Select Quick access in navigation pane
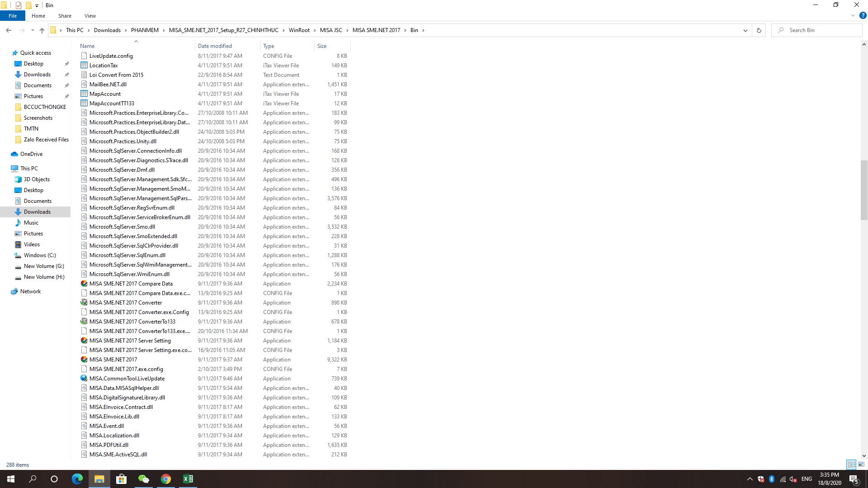This screenshot has width=868, height=488. 36,53
